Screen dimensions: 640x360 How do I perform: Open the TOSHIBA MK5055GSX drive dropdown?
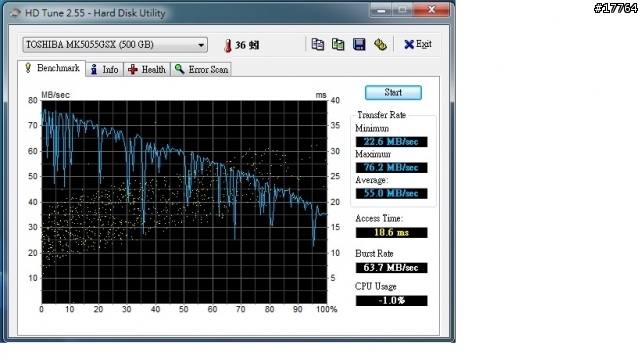115,44
